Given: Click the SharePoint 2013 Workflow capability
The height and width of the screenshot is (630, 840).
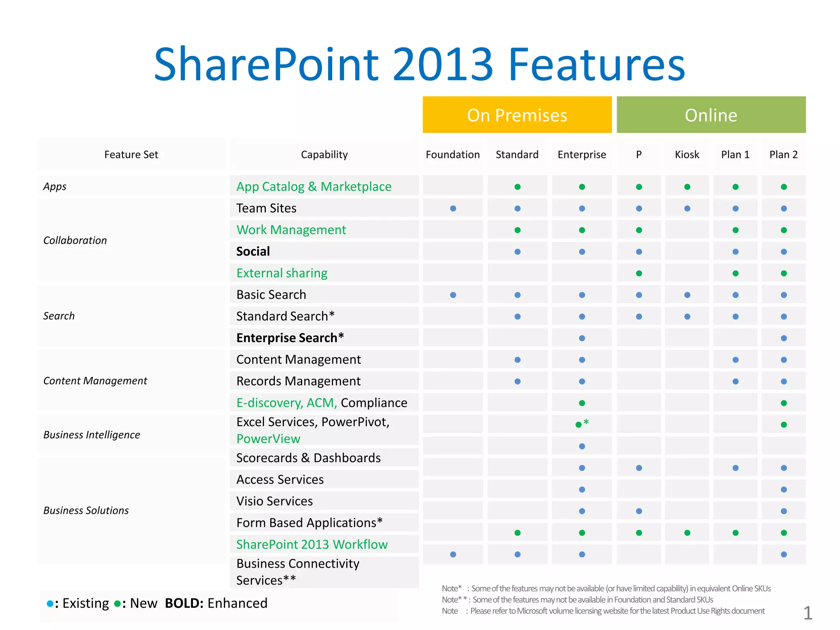Looking at the screenshot, I should pos(312,544).
